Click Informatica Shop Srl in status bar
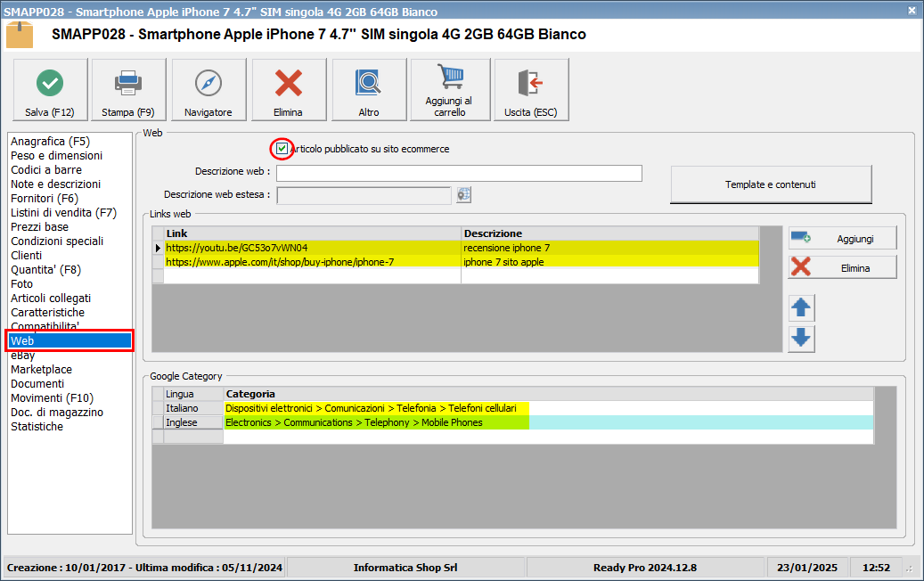Screen dimensions: 924x581 pyautogui.click(x=405, y=568)
